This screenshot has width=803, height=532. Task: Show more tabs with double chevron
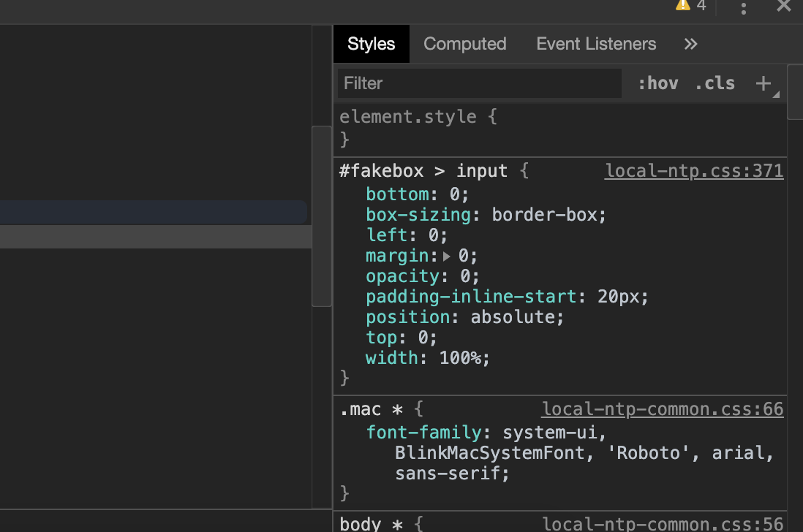(x=690, y=44)
